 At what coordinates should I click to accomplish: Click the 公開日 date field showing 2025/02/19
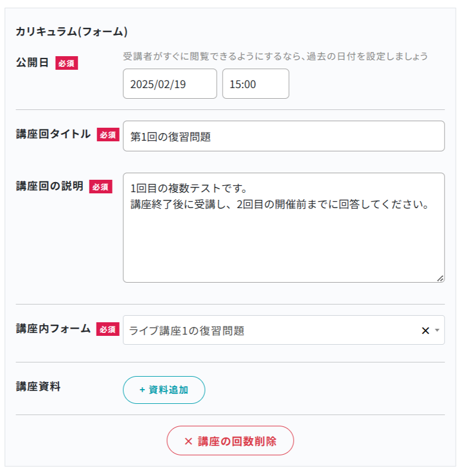170,84
